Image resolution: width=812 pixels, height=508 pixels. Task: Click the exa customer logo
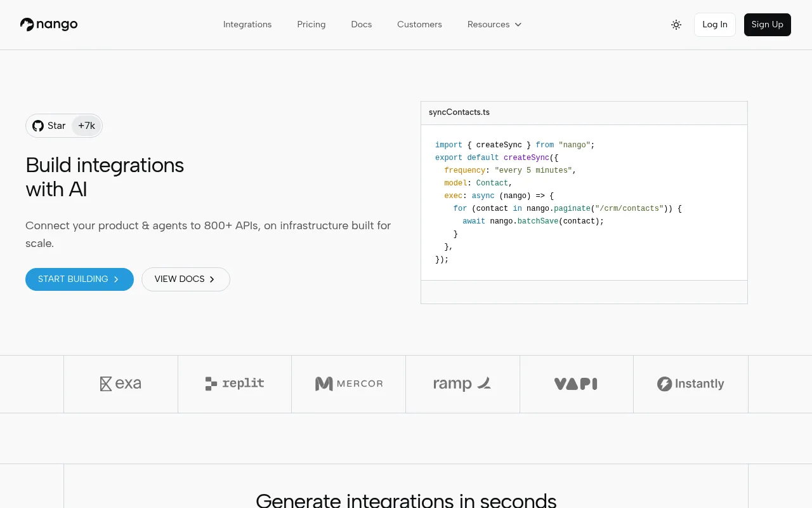pos(121,384)
